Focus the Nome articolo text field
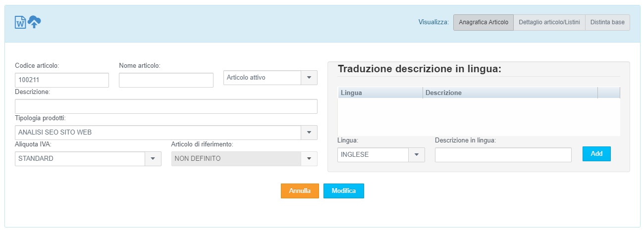Screen dimensions: 644x233 pos(166,80)
